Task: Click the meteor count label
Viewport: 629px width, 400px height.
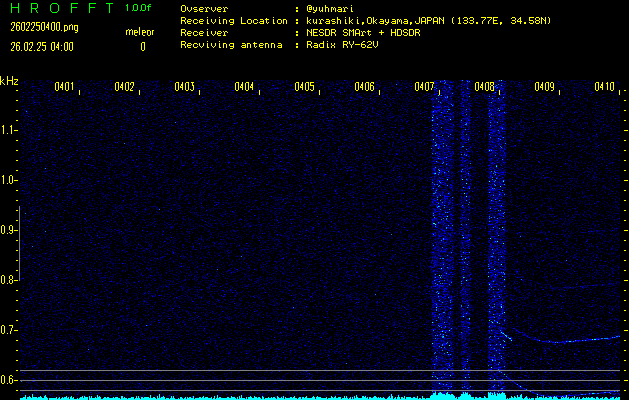Action: pyautogui.click(x=139, y=31)
